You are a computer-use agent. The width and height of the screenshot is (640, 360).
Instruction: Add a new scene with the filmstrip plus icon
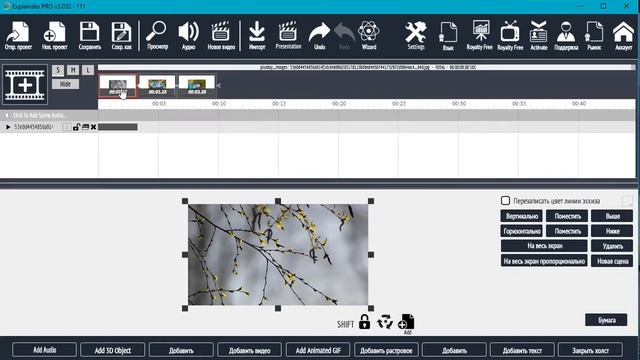25,85
